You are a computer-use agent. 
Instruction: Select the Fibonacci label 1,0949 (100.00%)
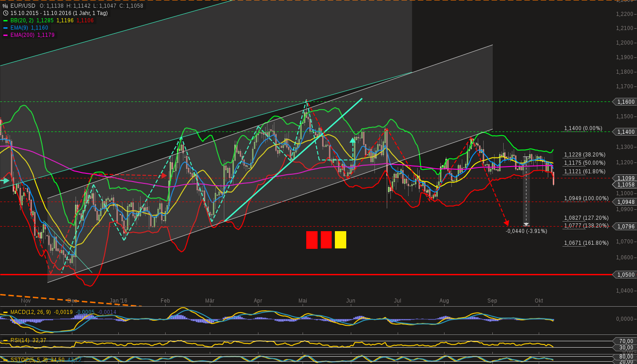(x=586, y=198)
